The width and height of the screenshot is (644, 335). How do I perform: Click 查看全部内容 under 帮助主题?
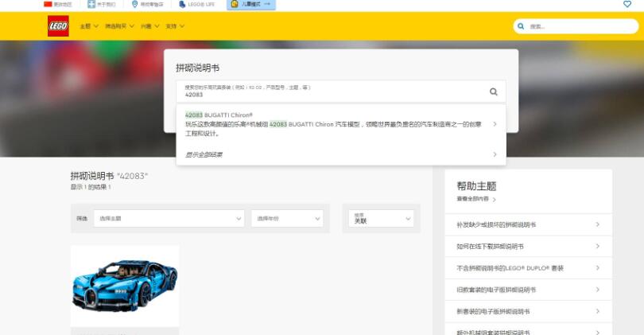[x=476, y=199]
